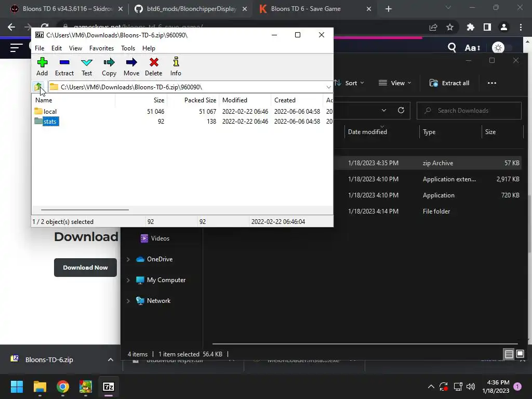
Task: Bookmark this page with the star
Action: [x=450, y=27]
